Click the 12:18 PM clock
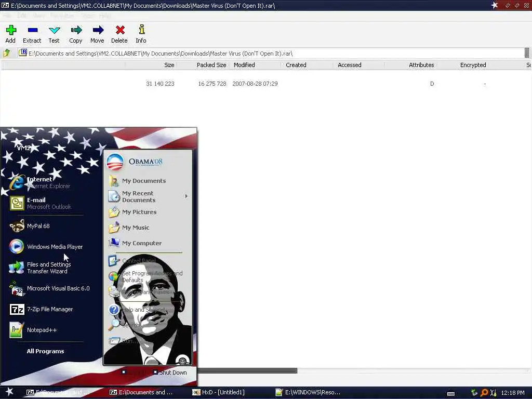532x399 pixels. tap(513, 393)
